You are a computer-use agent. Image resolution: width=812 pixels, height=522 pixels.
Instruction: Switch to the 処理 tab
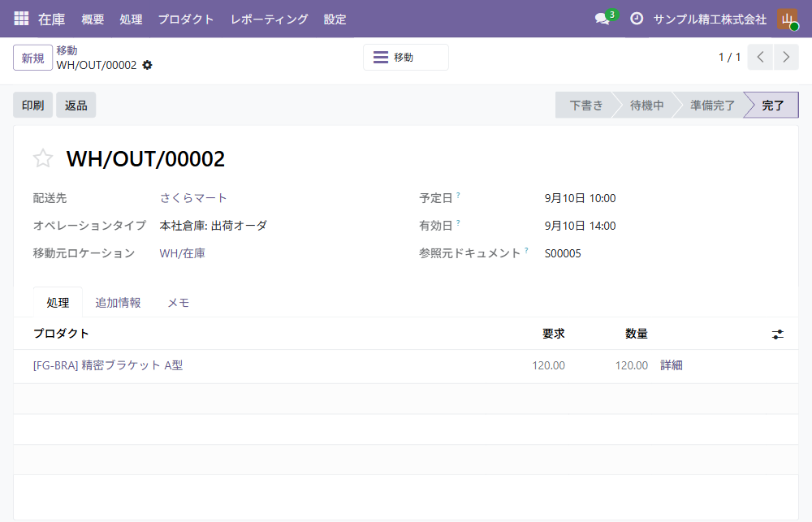point(58,303)
